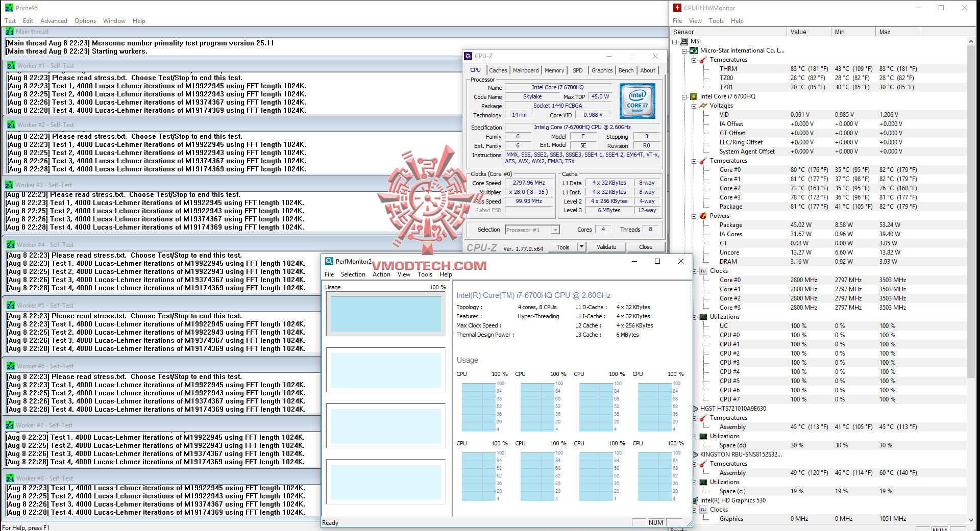Collapse the CPU Temperatures section with Core #0
Viewport: 980px width, 531px height.
coord(694,161)
